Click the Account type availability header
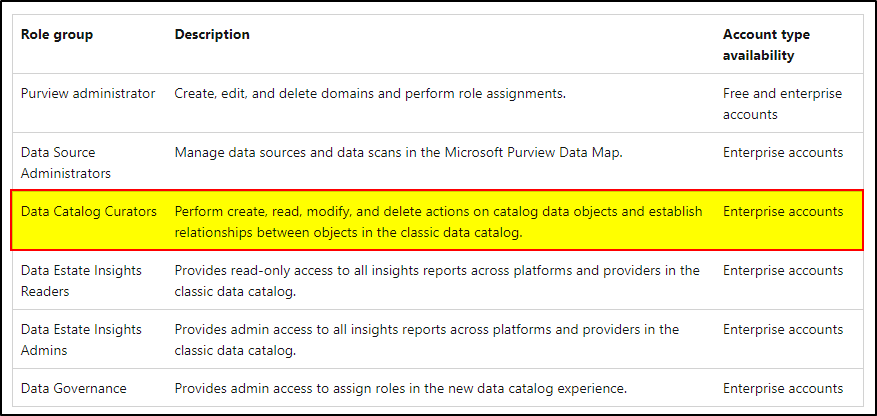Image resolution: width=877 pixels, height=416 pixels. pos(766,45)
